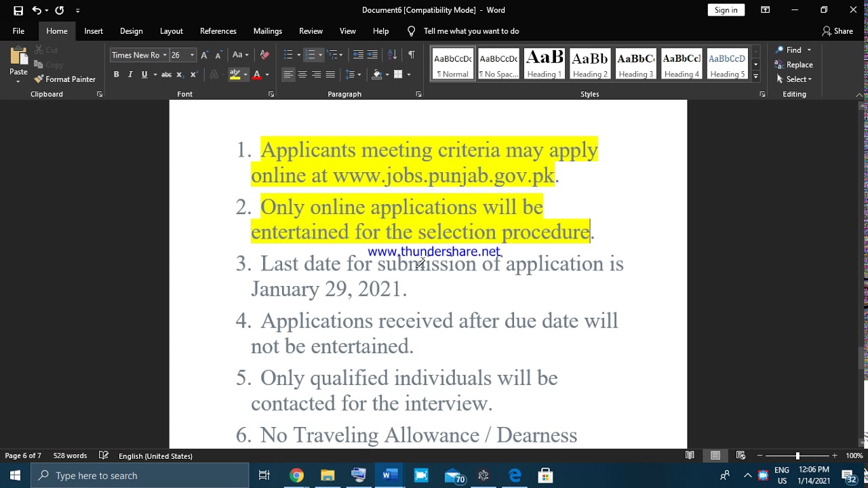This screenshot has width=868, height=488.
Task: Toggle bold formatting
Action: tap(116, 75)
